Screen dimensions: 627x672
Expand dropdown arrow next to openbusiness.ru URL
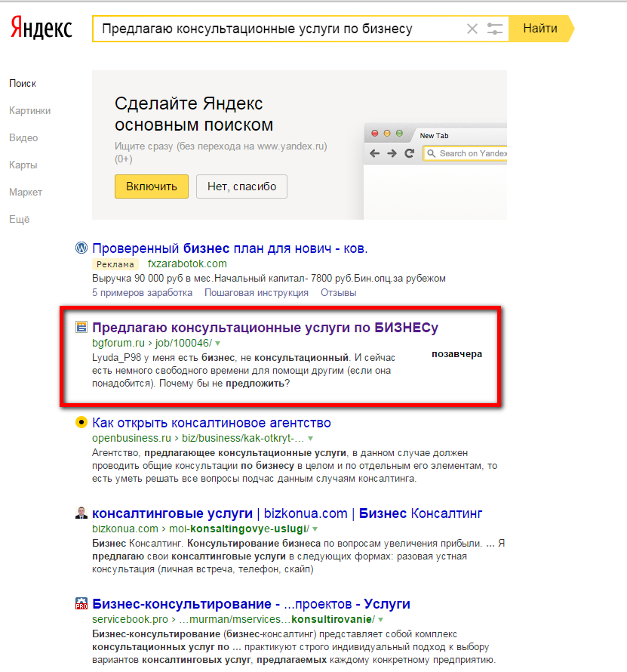[x=311, y=439]
